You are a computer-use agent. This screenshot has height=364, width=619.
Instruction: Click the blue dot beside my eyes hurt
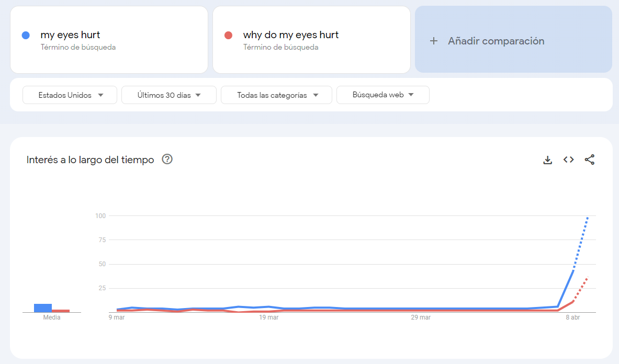26,36
